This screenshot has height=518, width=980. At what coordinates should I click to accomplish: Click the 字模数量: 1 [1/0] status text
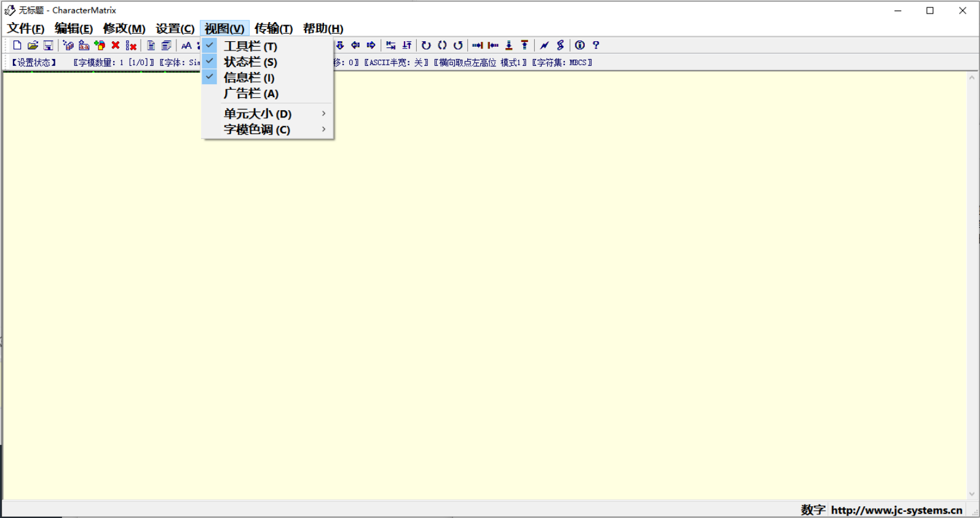114,63
